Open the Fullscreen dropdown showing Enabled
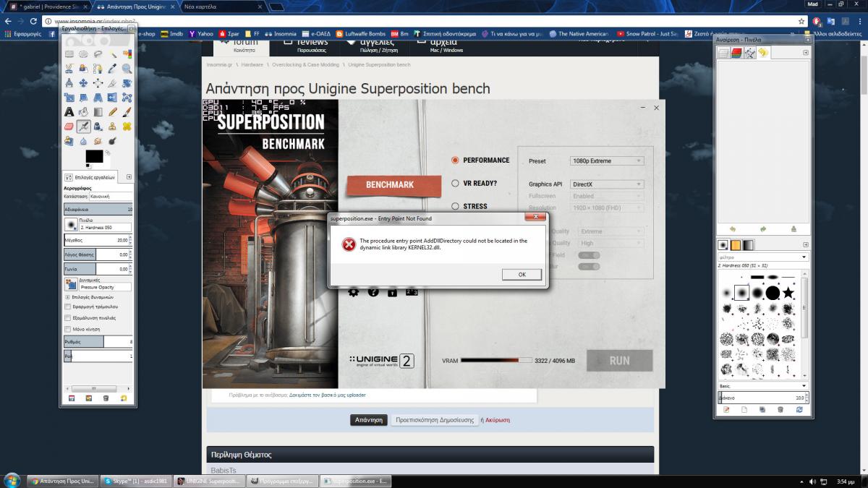 coord(606,196)
